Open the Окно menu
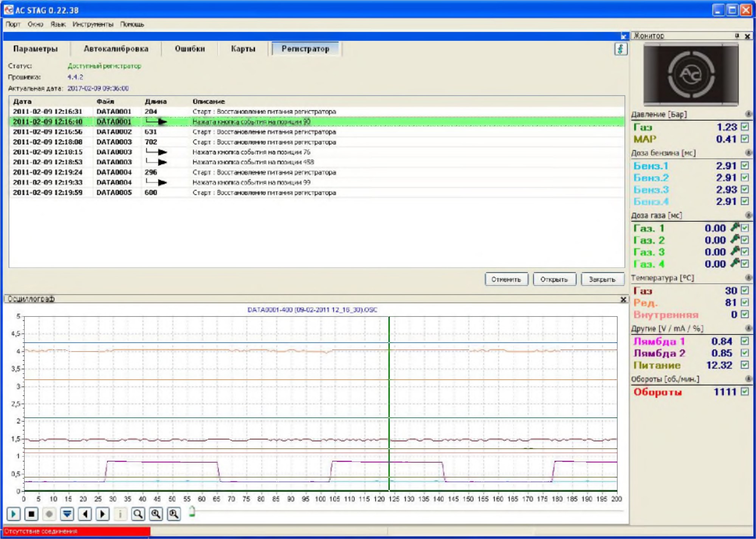 click(x=36, y=24)
